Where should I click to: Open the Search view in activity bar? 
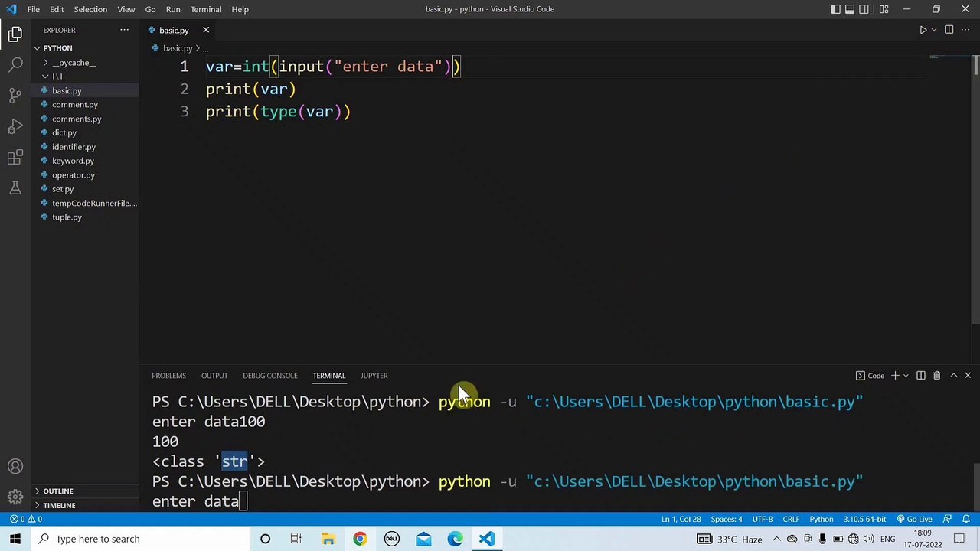coord(15,64)
